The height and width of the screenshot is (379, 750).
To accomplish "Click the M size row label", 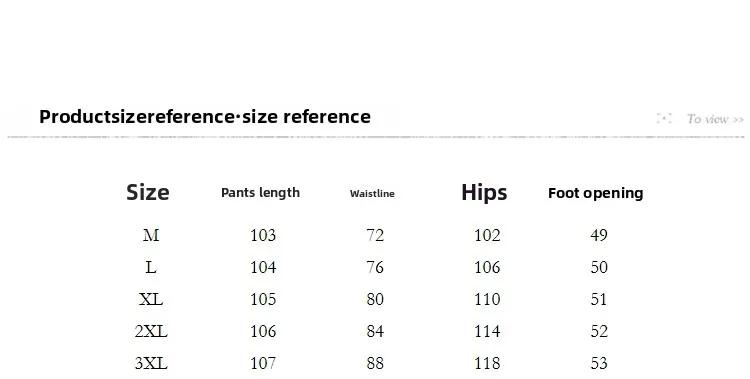I will (x=151, y=235).
